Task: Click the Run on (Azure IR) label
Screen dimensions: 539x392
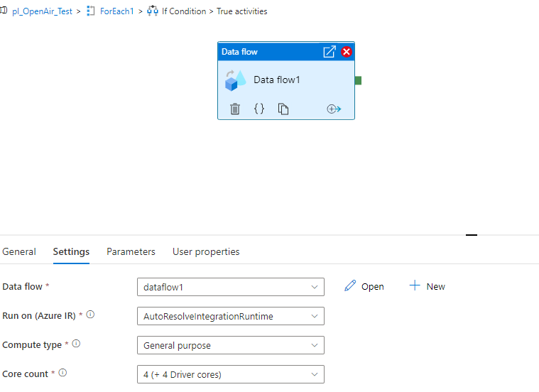Action: (39, 316)
